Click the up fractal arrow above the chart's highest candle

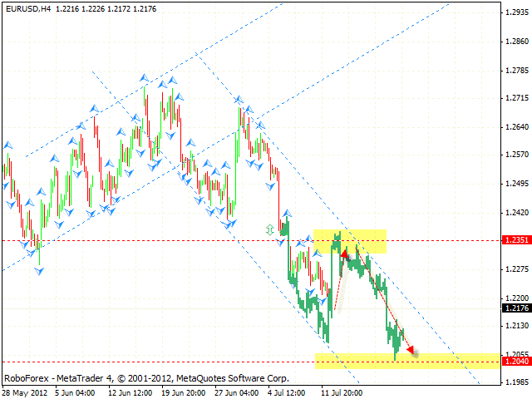[144, 78]
